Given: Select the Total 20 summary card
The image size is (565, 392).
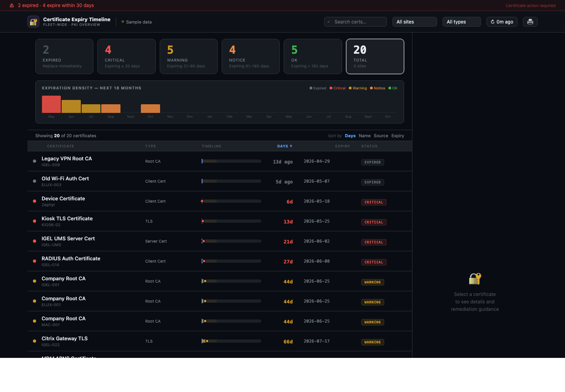Looking at the screenshot, I should pos(375,56).
